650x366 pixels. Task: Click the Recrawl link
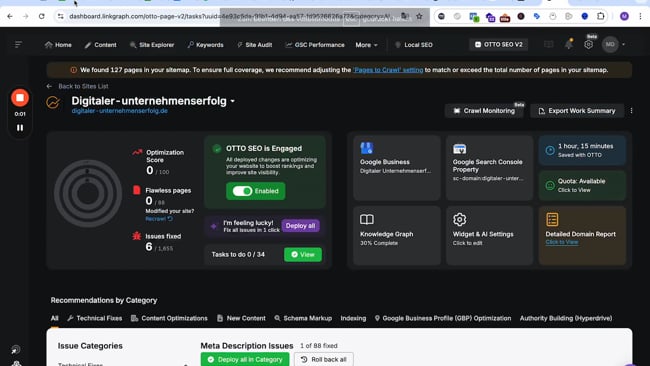coord(159,218)
